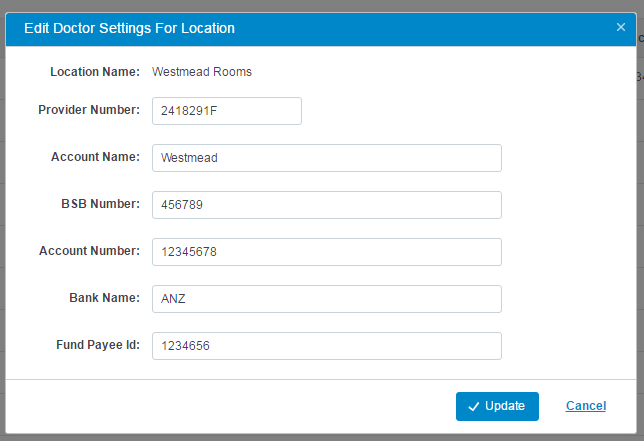Close the Edit Doctor Settings dialog
Viewport: 644px width, 441px height.
coord(621,27)
